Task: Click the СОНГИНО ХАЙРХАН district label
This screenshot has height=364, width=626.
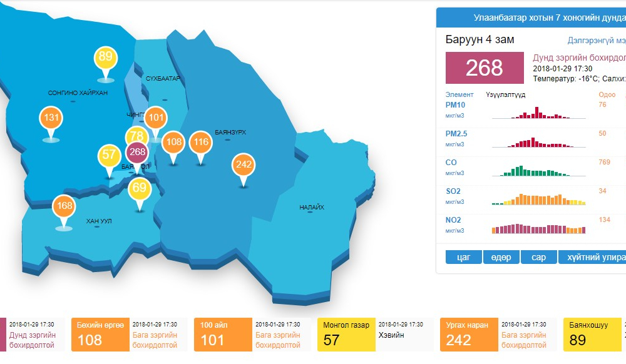Action: (78, 93)
